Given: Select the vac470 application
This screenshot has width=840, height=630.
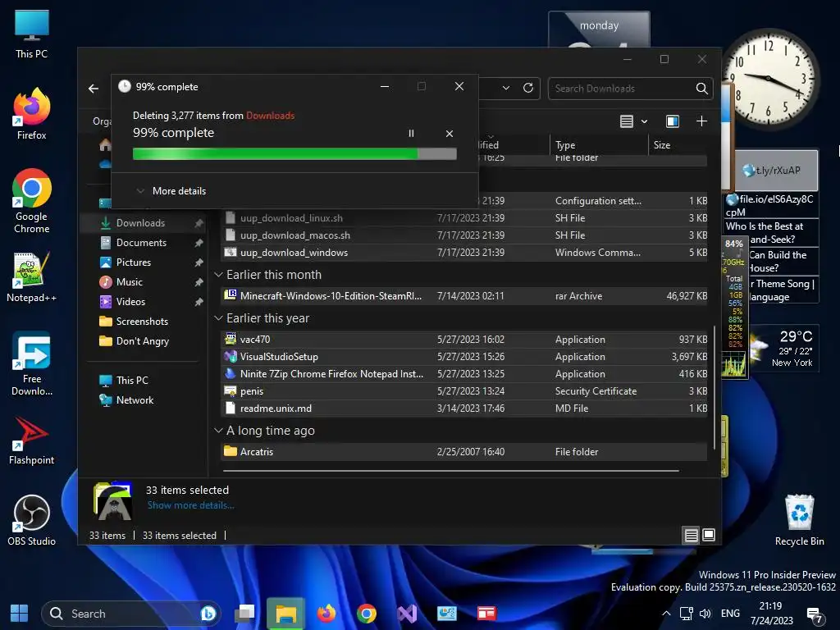Looking at the screenshot, I should tap(464, 340).
